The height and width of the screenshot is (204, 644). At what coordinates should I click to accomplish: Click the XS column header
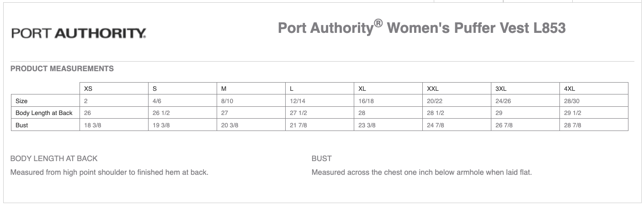[x=114, y=89]
